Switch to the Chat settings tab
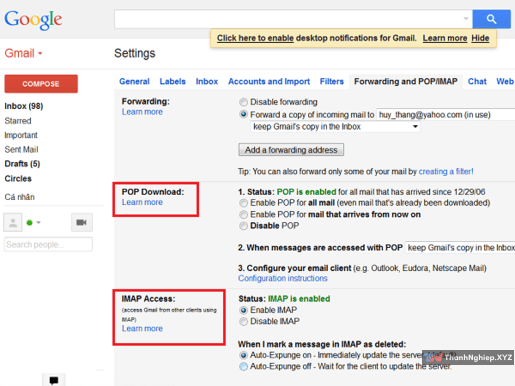Viewport: 515px width, 386px height. click(477, 81)
